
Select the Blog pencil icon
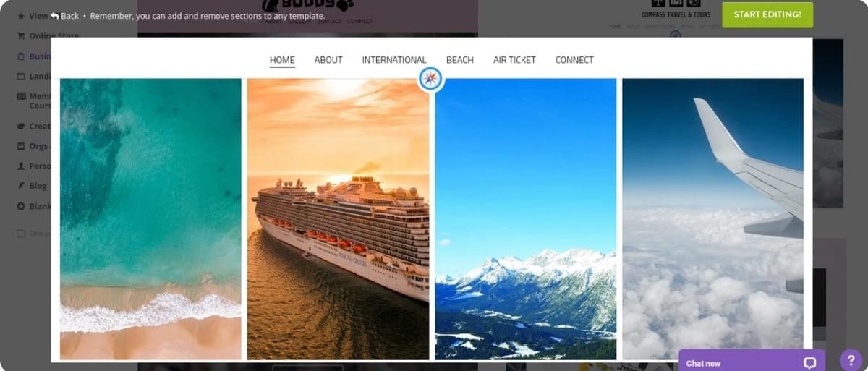tap(21, 186)
